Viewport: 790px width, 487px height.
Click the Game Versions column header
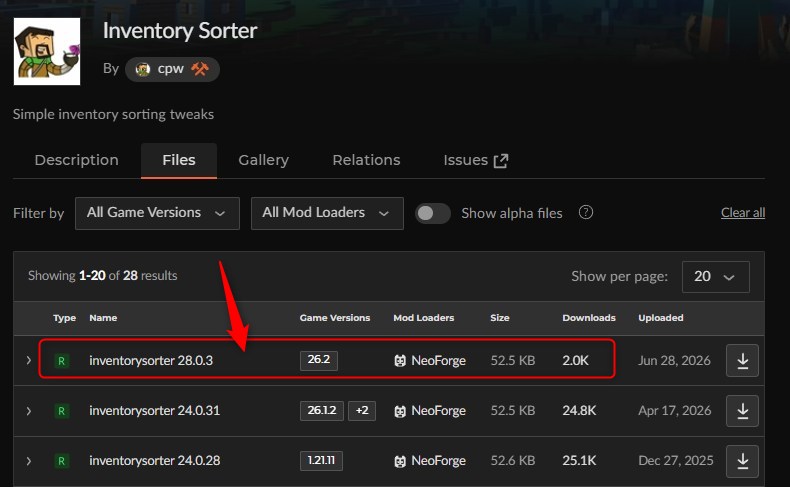335,318
